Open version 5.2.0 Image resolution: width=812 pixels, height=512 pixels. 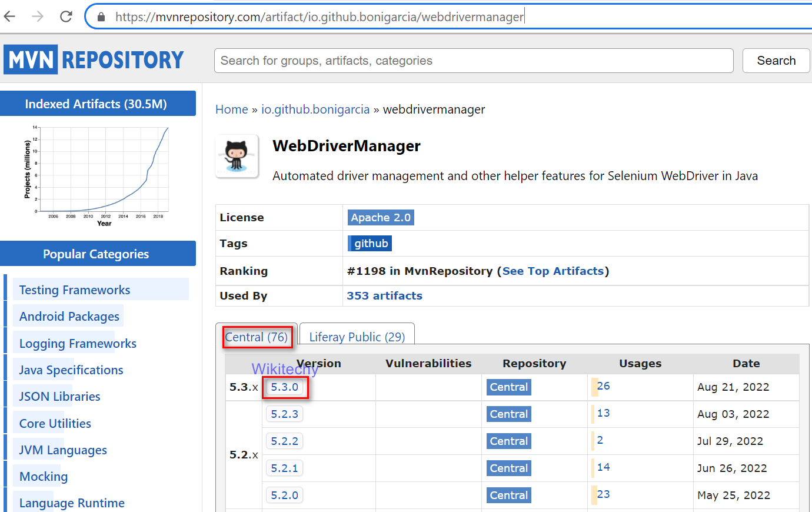pos(285,496)
